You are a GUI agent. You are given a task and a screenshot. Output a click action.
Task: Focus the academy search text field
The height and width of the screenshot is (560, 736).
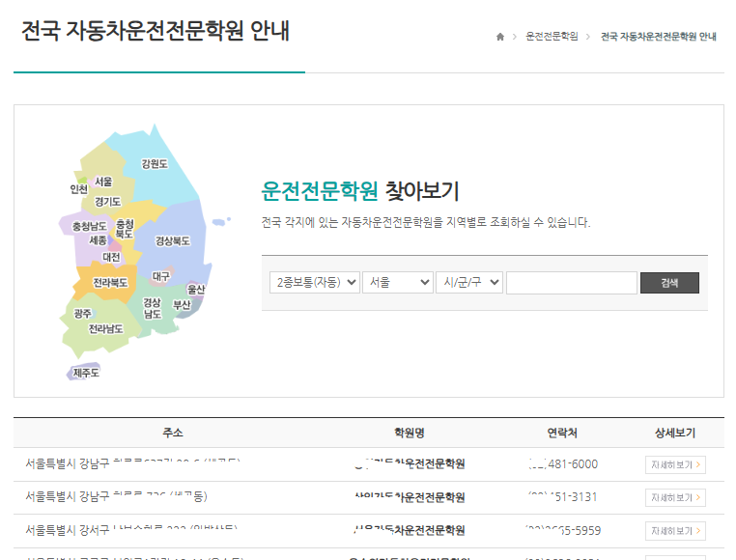(x=572, y=283)
